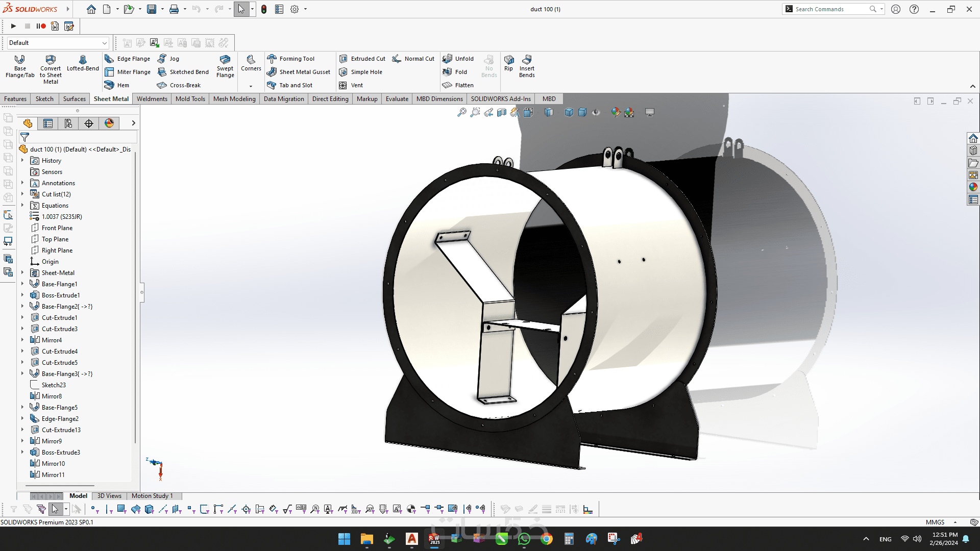Open Chrome from the taskbar
980x551 pixels.
(x=547, y=539)
